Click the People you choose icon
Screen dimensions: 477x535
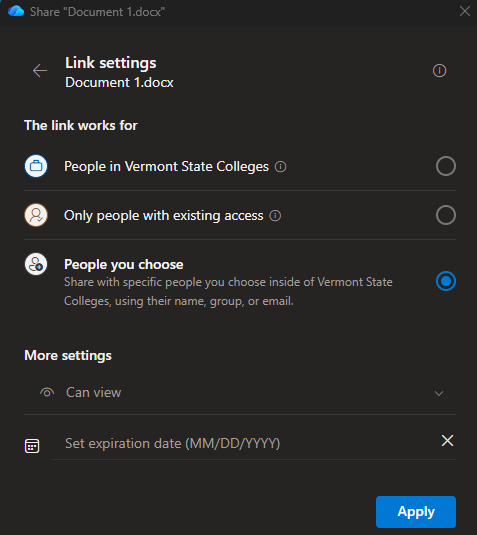tap(36, 264)
